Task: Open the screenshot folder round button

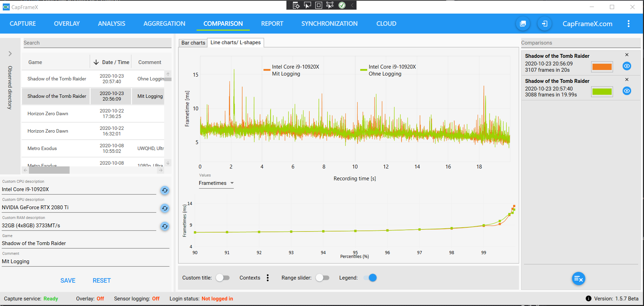Action: tap(523, 24)
